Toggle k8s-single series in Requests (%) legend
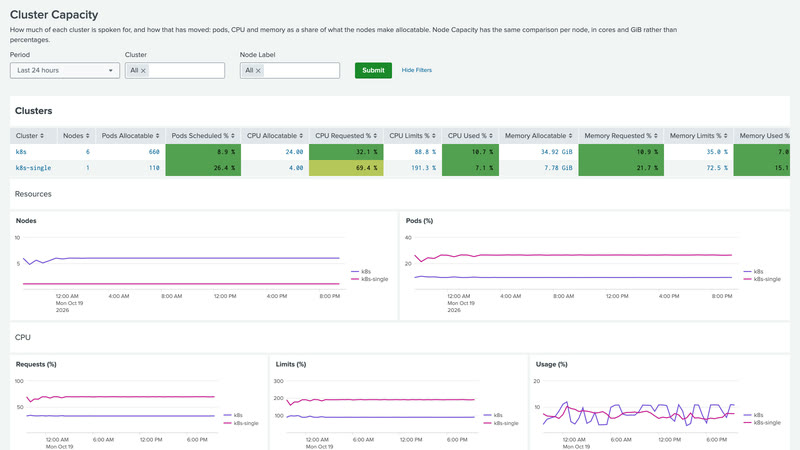This screenshot has height=450, width=800. [241, 423]
